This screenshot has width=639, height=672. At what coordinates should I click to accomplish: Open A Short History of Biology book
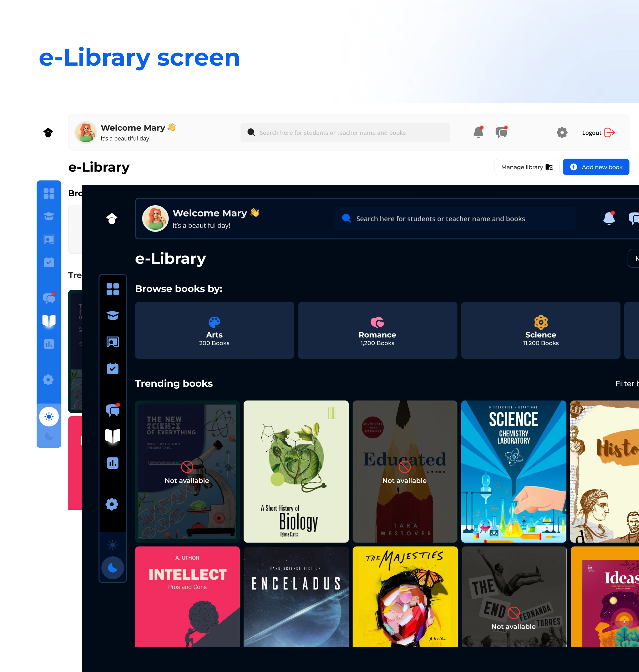pos(296,471)
